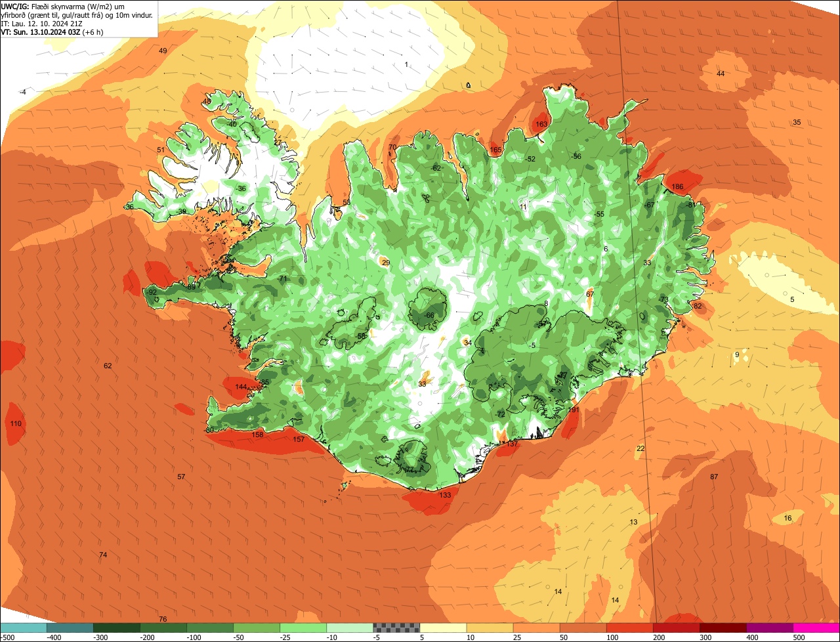Click the map value "44" in the northeast ocean

[721, 74]
